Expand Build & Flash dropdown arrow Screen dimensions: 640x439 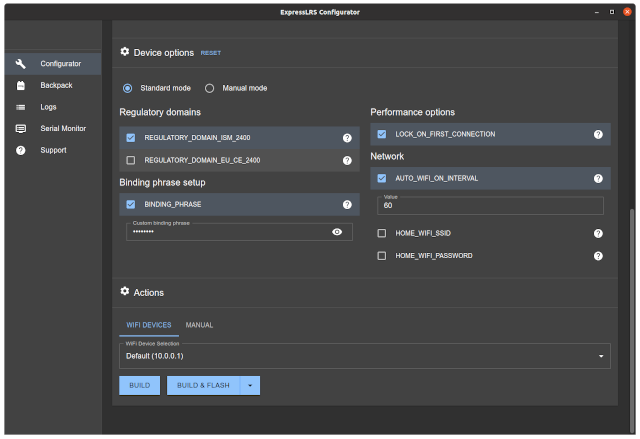[250, 386]
